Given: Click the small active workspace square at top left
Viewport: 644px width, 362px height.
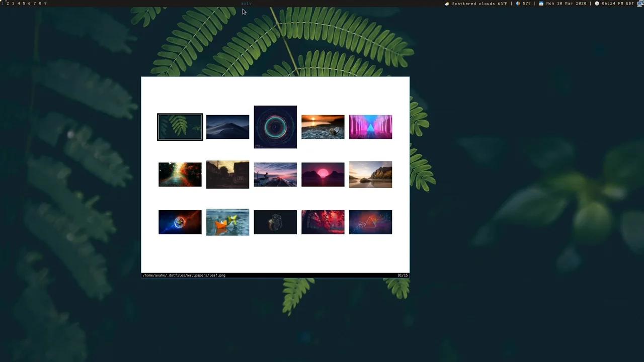Looking at the screenshot, I should coord(2,3).
